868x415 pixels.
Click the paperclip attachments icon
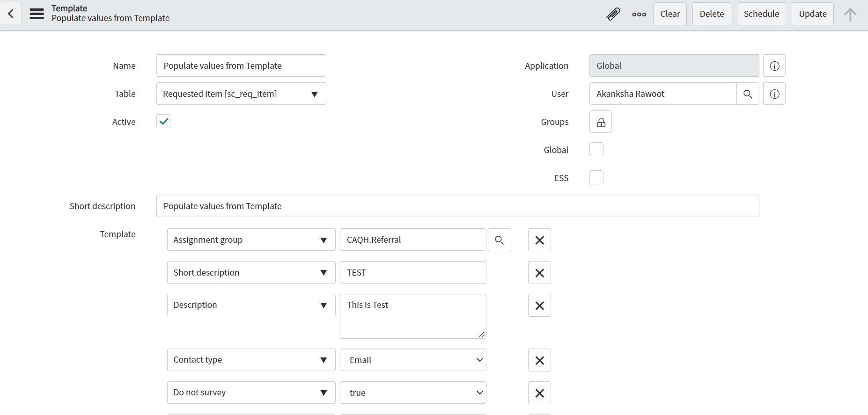point(613,14)
